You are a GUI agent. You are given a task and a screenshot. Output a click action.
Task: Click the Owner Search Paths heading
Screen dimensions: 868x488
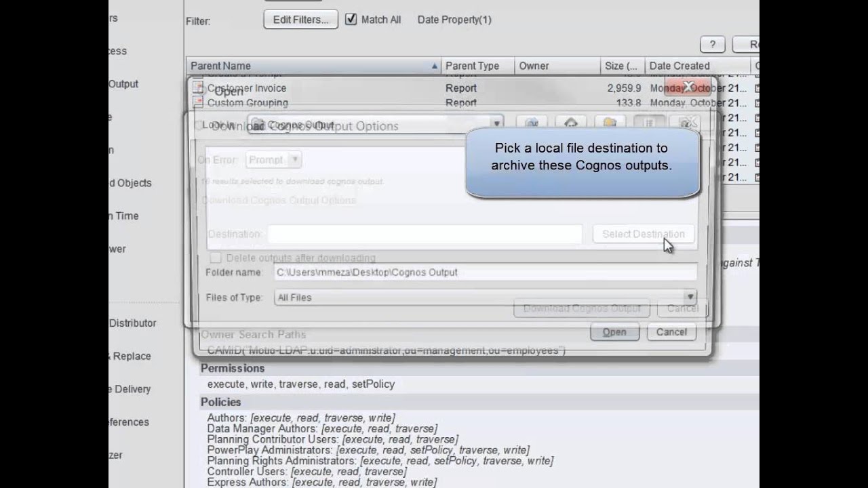coord(253,334)
